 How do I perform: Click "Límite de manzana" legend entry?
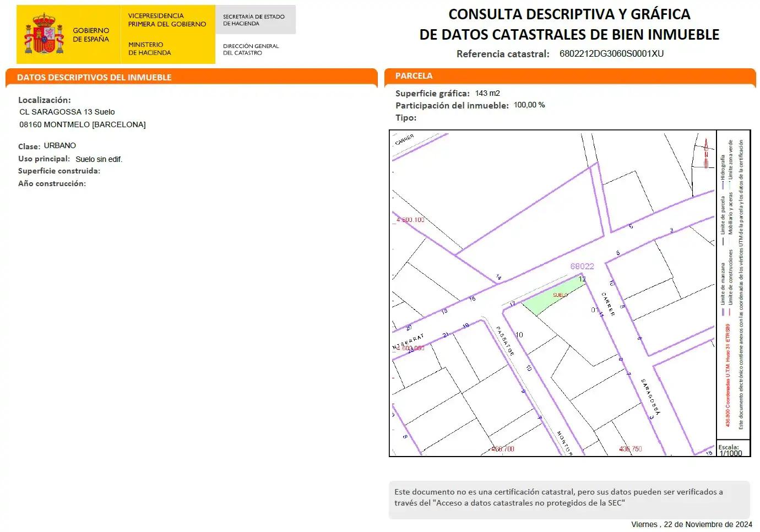tap(723, 283)
